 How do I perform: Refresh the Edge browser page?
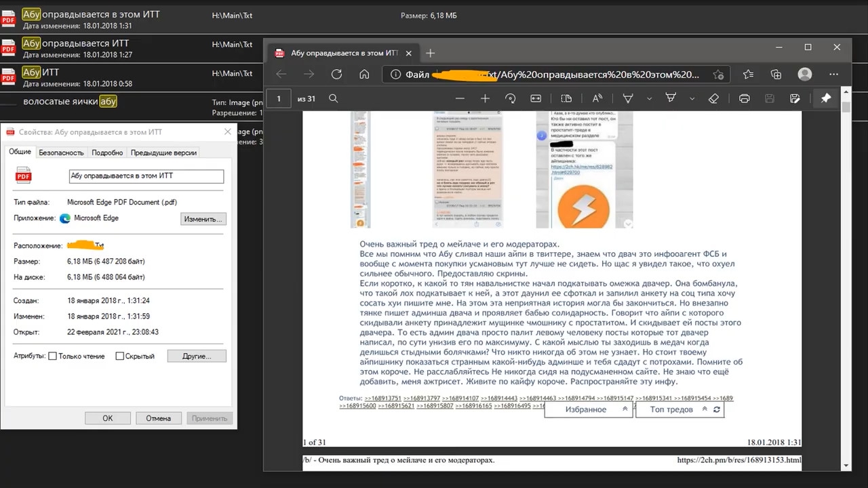pos(336,75)
